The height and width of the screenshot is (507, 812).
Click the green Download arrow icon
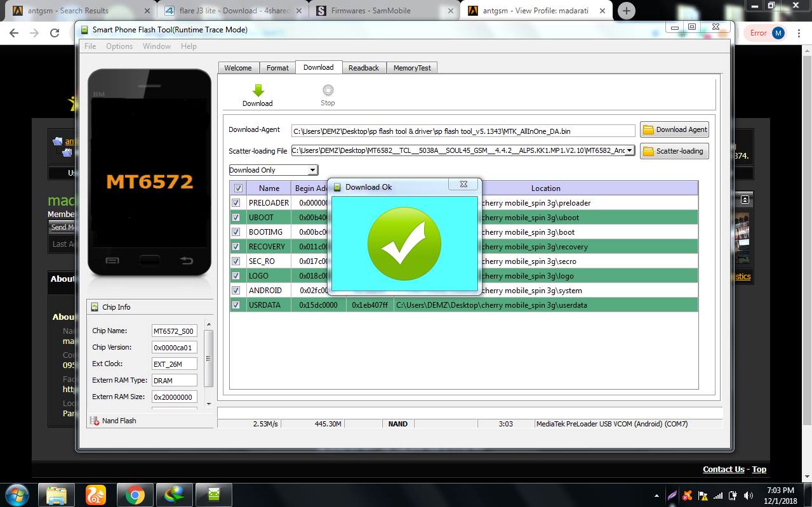(x=258, y=90)
